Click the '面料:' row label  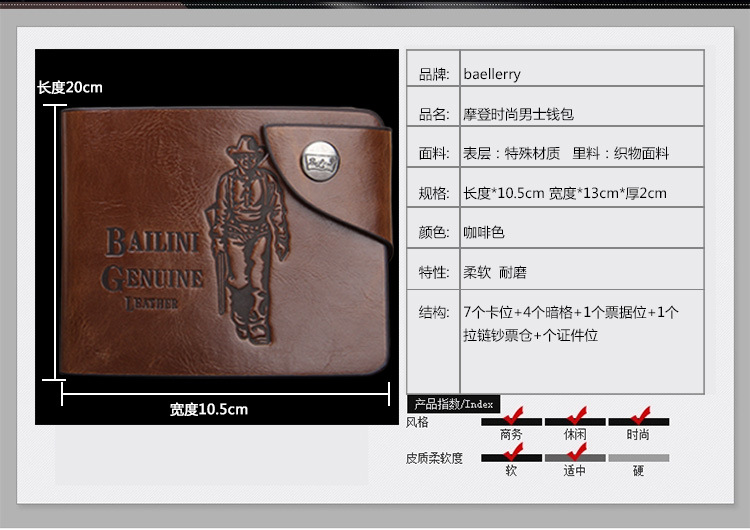pyautogui.click(x=434, y=154)
